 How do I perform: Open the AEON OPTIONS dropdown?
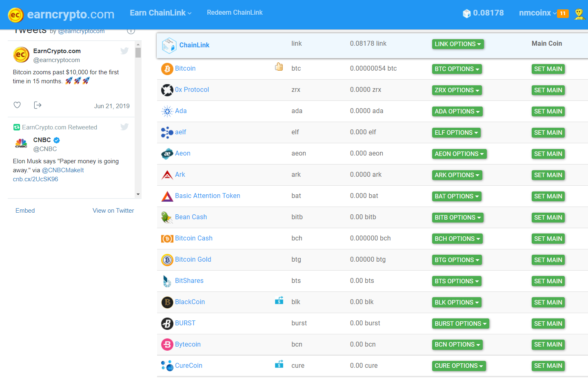(459, 154)
